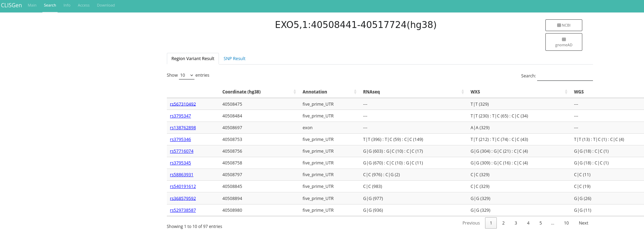Sort by Annotation column arrows

[355, 92]
